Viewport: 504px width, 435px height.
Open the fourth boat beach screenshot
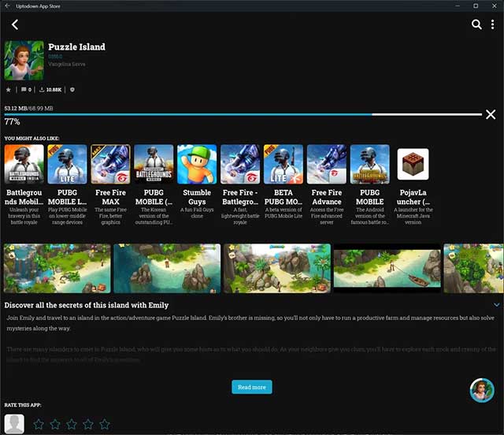pyautogui.click(x=387, y=269)
